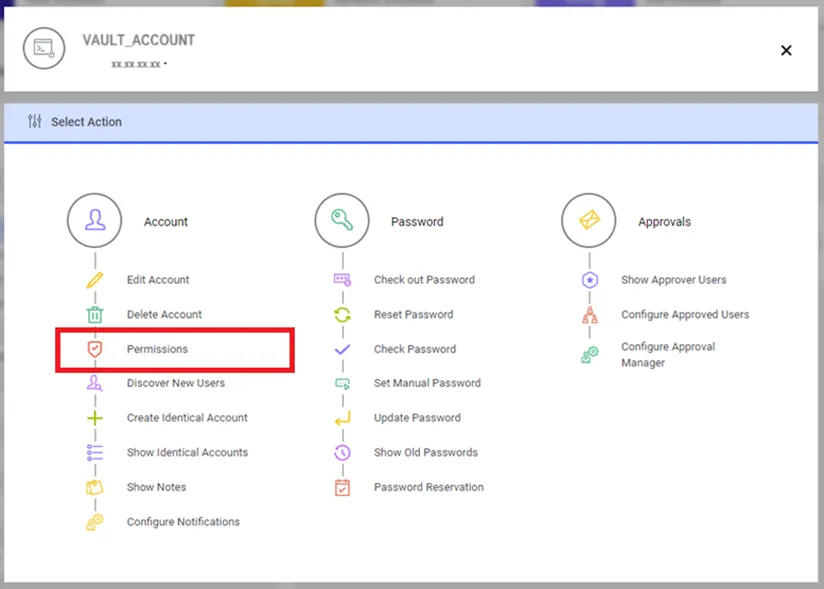Click the Show Old Passwords clock icon
The width and height of the screenshot is (824, 589).
point(342,452)
